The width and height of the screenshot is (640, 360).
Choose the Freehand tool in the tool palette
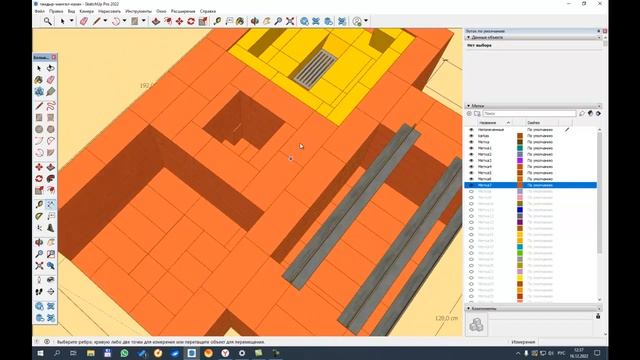[x=50, y=106]
